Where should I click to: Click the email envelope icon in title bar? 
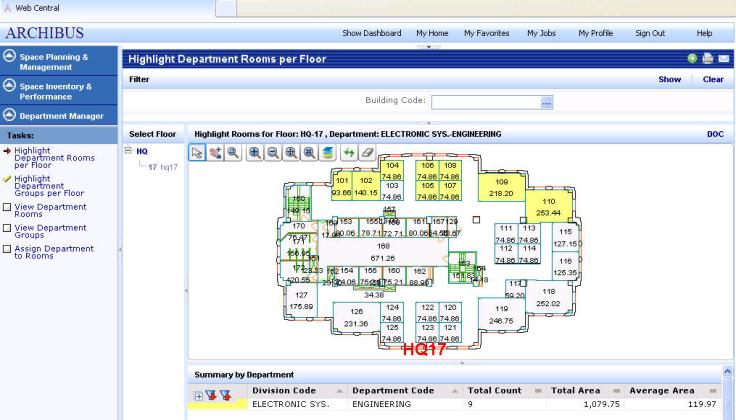[x=724, y=59]
